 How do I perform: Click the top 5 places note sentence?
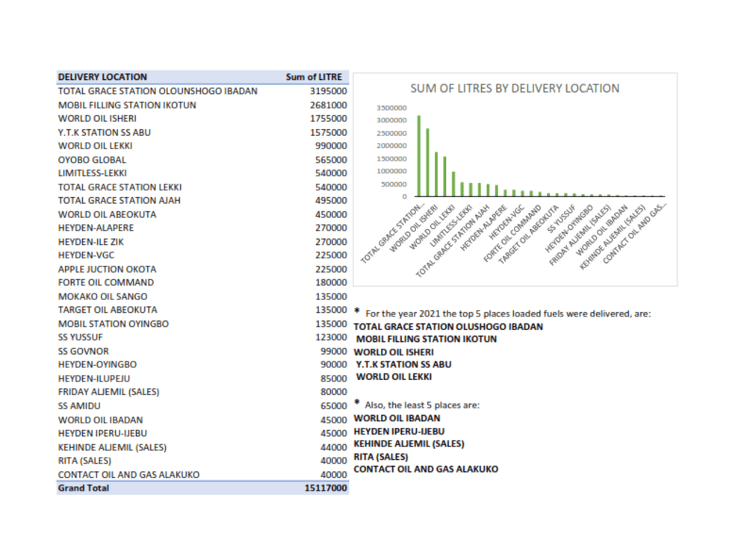tap(508, 314)
